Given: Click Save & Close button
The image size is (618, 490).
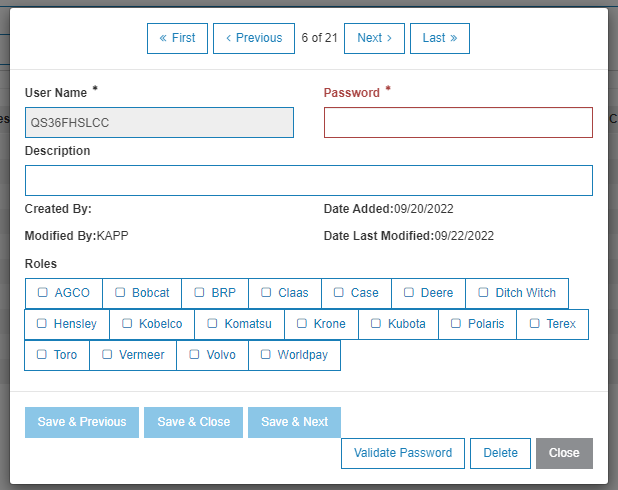Looking at the screenshot, I should 194,422.
